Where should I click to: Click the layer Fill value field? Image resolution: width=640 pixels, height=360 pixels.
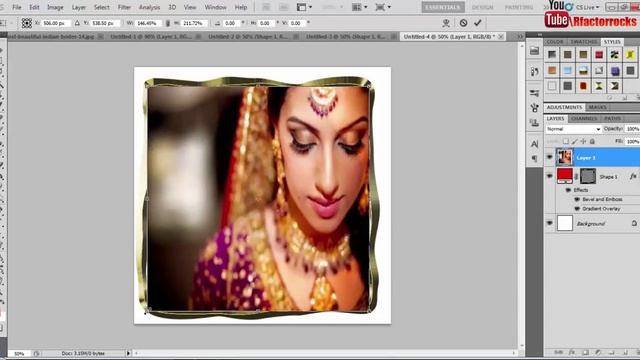point(632,141)
